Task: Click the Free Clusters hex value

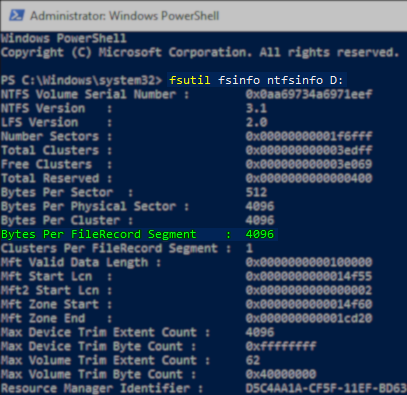Action: (309, 164)
